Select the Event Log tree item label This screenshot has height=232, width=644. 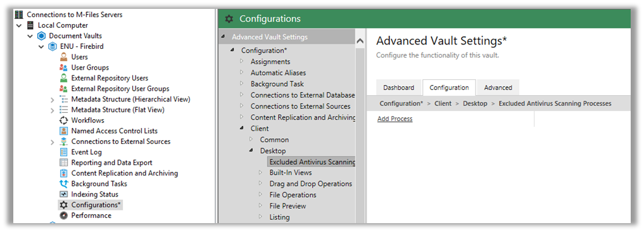point(86,152)
